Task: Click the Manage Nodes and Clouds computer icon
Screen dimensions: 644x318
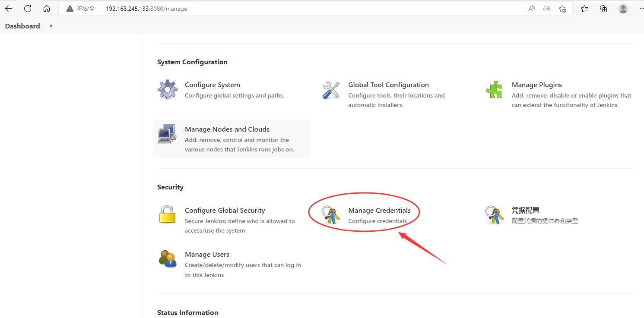Action: (x=167, y=134)
